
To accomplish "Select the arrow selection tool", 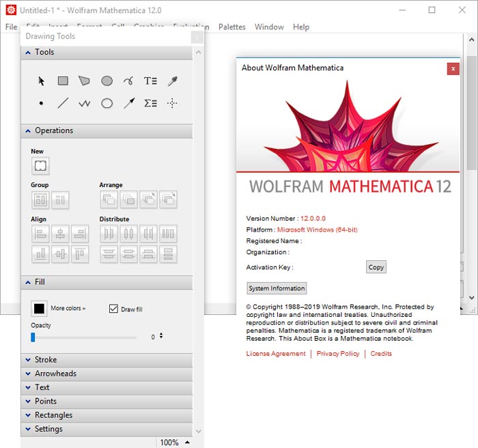I will tap(42, 81).
